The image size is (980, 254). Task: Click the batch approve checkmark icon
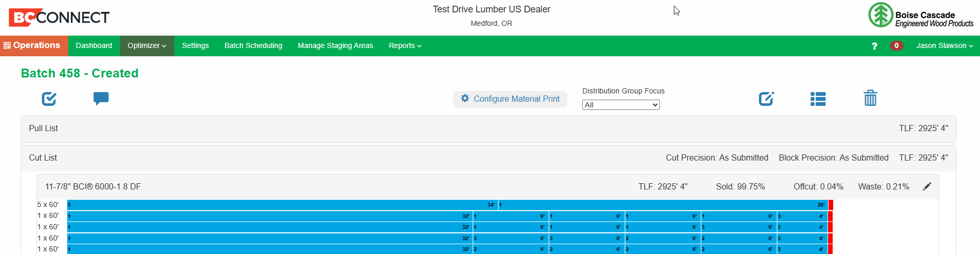(49, 99)
